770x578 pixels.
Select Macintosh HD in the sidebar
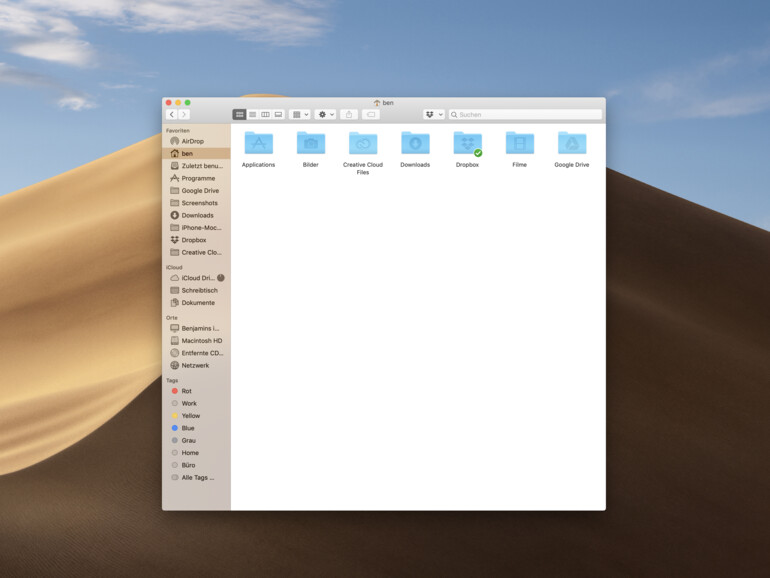click(x=196, y=340)
